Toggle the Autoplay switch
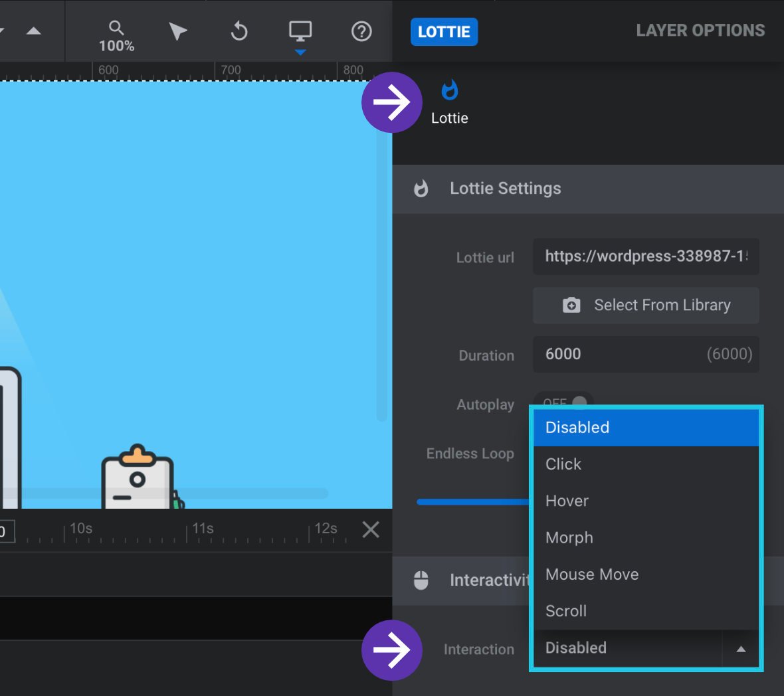This screenshot has width=784, height=696. point(563,400)
